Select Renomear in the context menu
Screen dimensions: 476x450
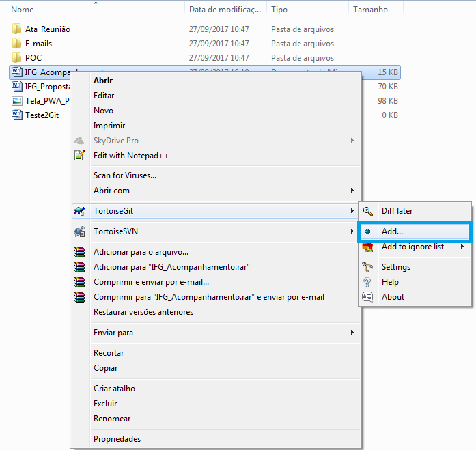tap(112, 419)
